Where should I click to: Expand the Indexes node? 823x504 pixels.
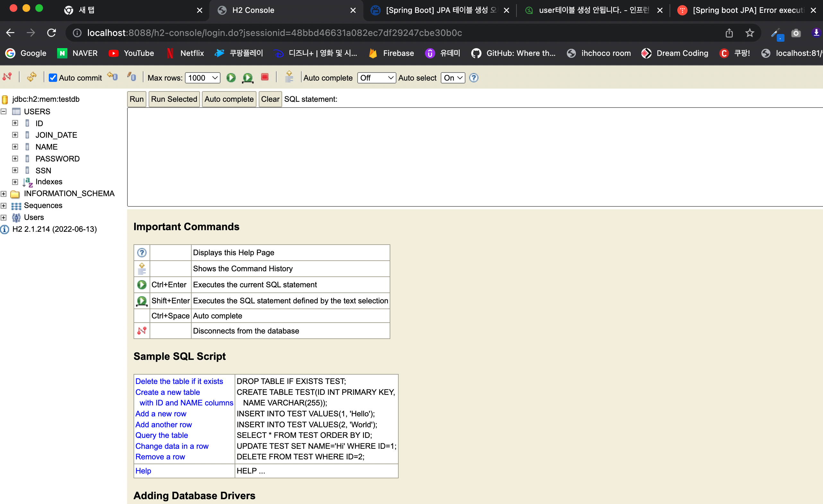[x=15, y=182]
